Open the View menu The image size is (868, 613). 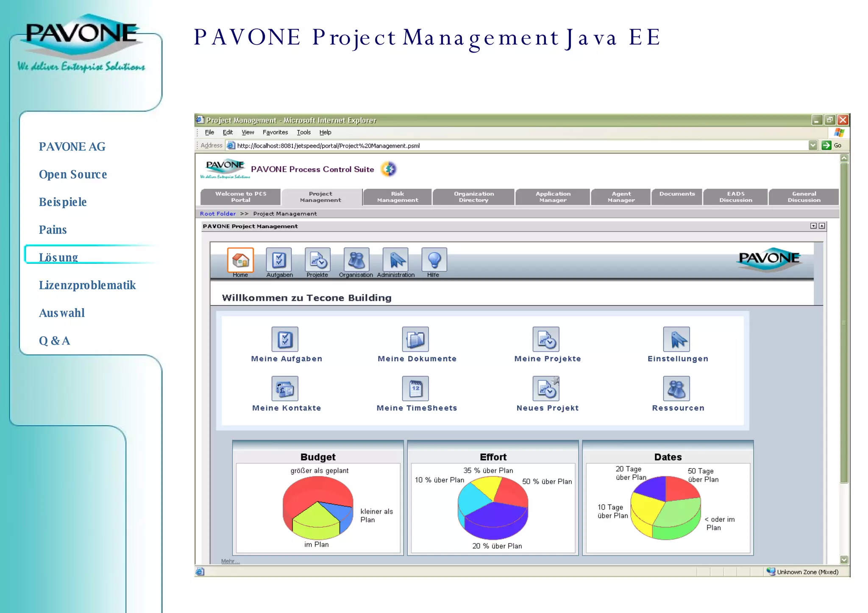248,132
